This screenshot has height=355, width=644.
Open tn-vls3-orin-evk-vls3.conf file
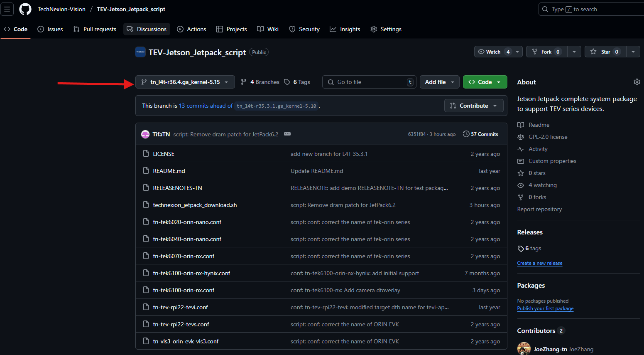[186, 341]
